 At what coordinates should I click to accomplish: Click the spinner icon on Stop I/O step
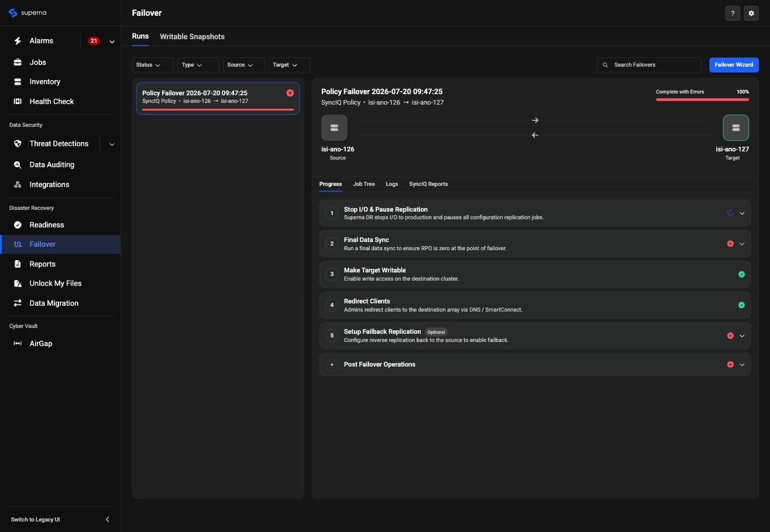pyautogui.click(x=730, y=213)
